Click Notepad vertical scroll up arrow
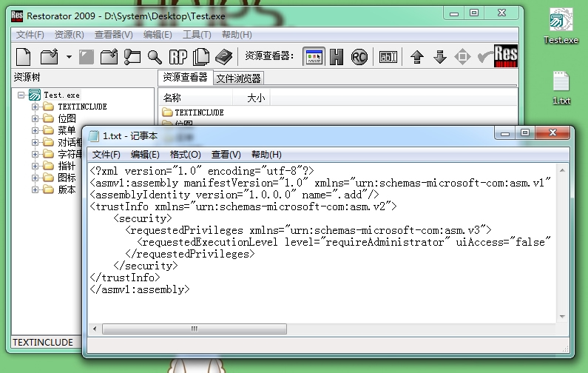Viewport: 588px width, 373px height. coord(562,170)
